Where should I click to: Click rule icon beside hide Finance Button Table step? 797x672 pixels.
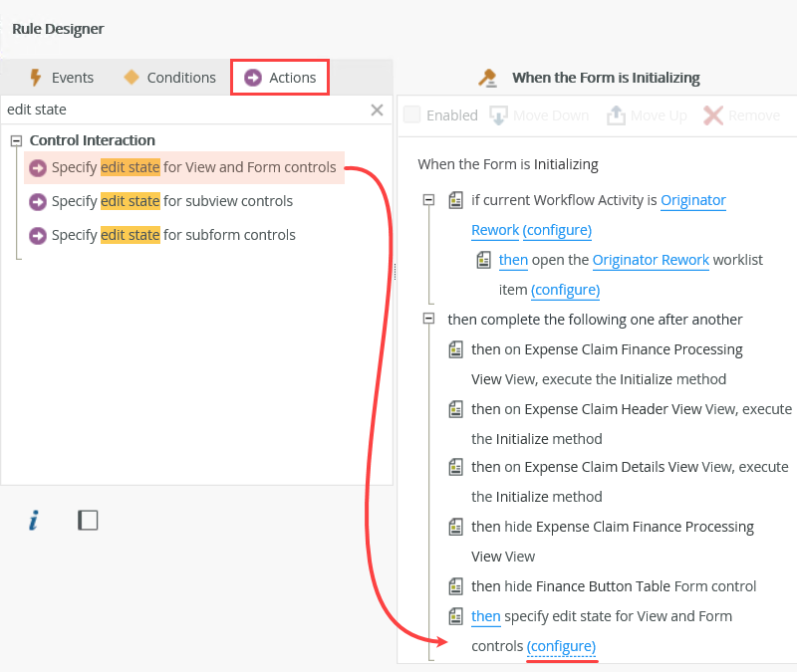[x=456, y=586]
